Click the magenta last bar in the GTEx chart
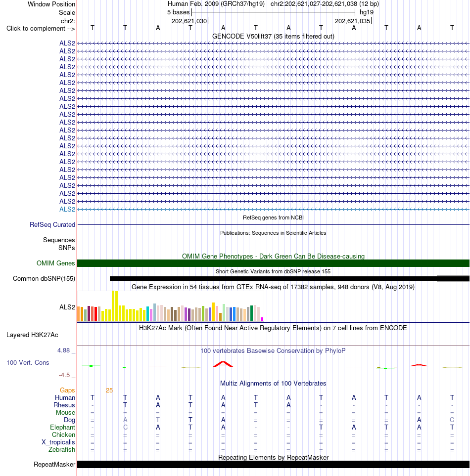This screenshot has height=476, width=470. pos(262,319)
